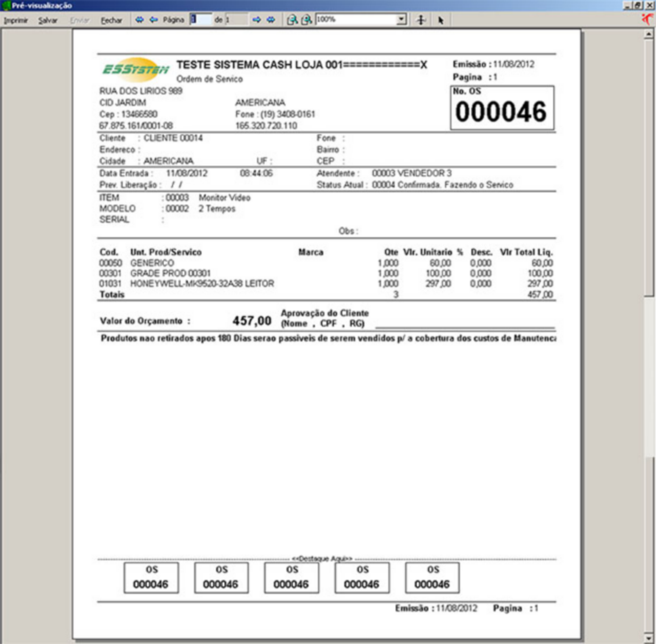This screenshot has width=656, height=644.
Task: Go to the previous page arrow
Action: tap(154, 20)
